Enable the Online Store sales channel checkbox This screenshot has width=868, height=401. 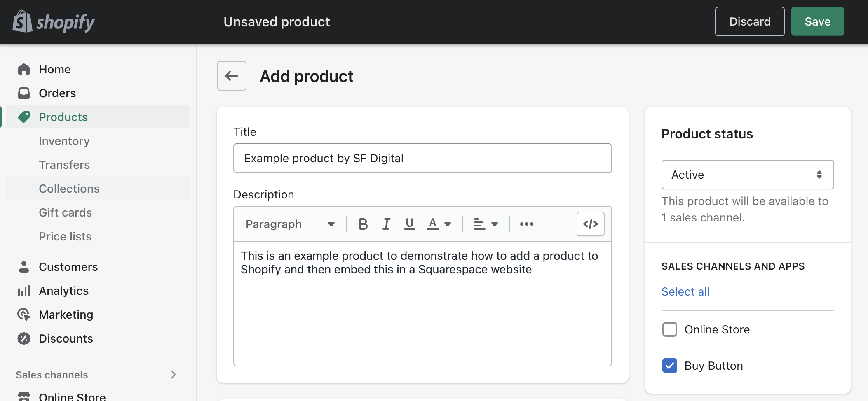pos(670,329)
